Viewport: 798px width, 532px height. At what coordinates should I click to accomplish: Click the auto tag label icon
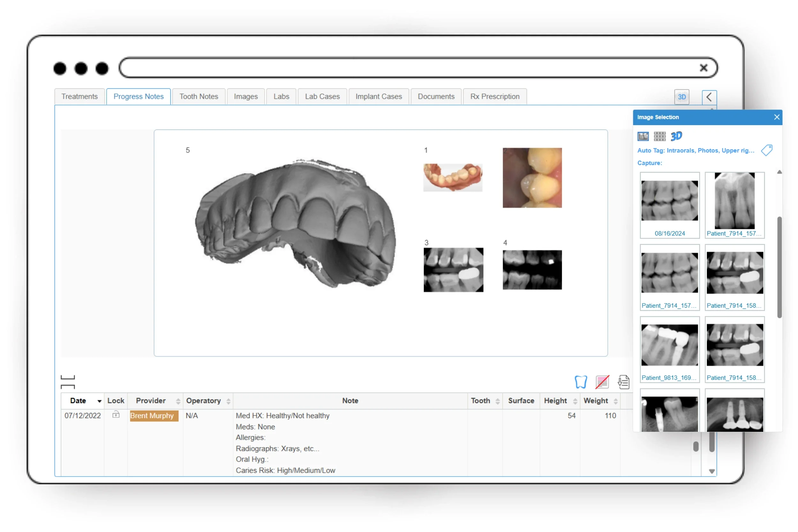(x=766, y=150)
